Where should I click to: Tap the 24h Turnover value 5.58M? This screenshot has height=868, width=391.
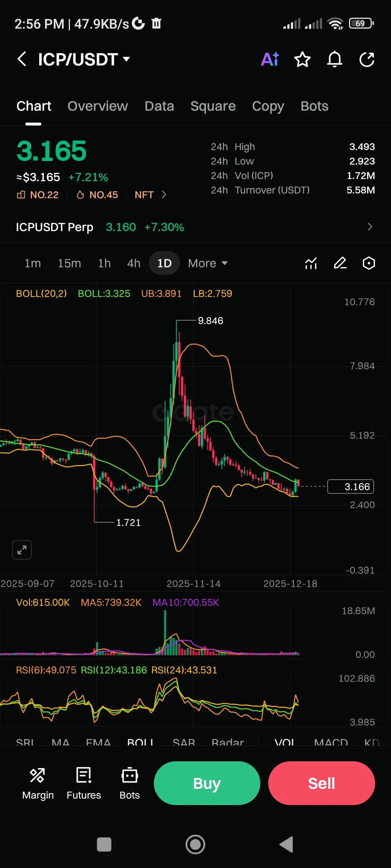pos(361,190)
